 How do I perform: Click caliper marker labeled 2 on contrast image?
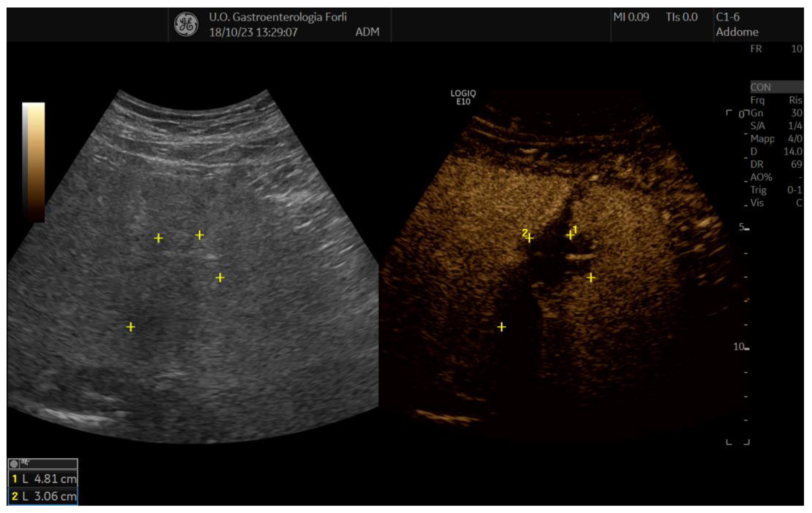pos(529,238)
